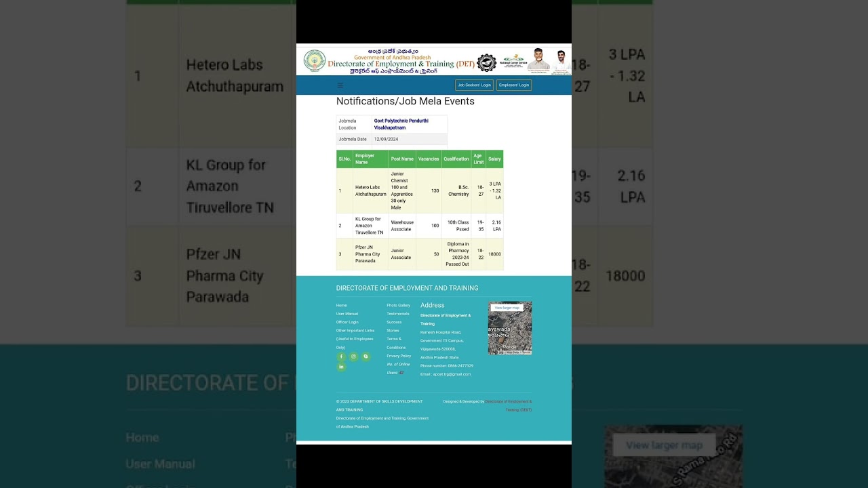This screenshot has height=488, width=868.
Task: Click the 130 vacancies cell
Action: pyautogui.click(x=429, y=190)
